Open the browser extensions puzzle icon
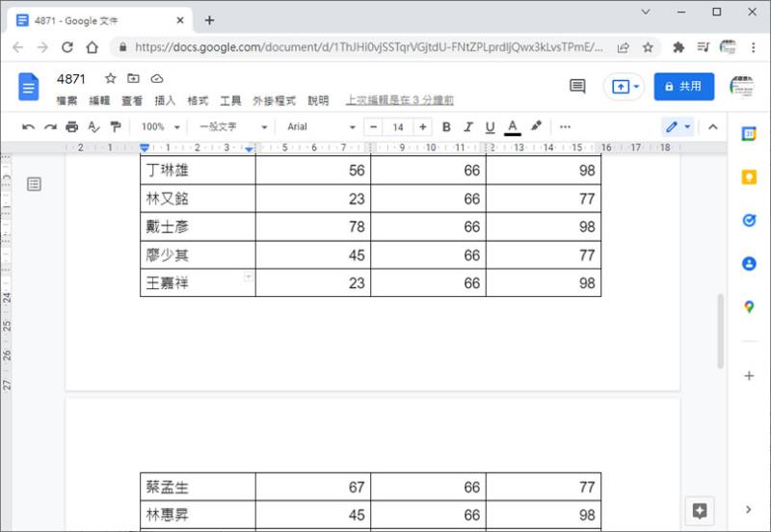Viewport: 771px width, 532px height. point(678,47)
